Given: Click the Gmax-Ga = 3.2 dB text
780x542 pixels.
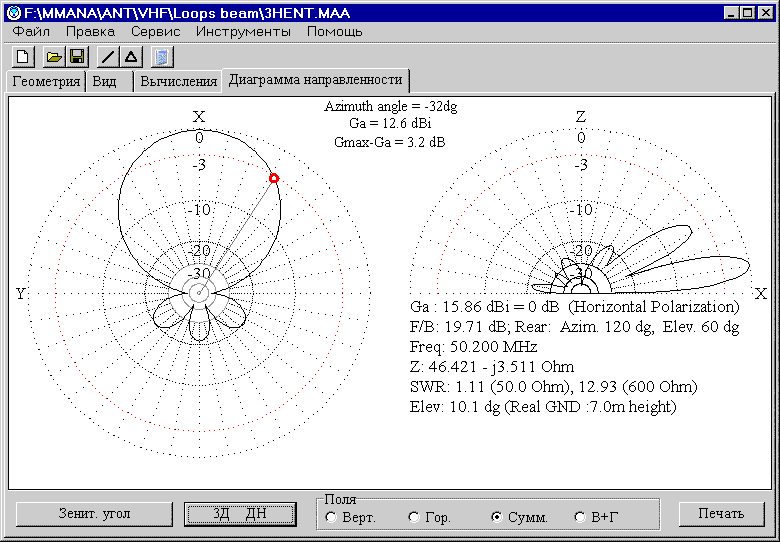Looking at the screenshot, I should tap(390, 142).
